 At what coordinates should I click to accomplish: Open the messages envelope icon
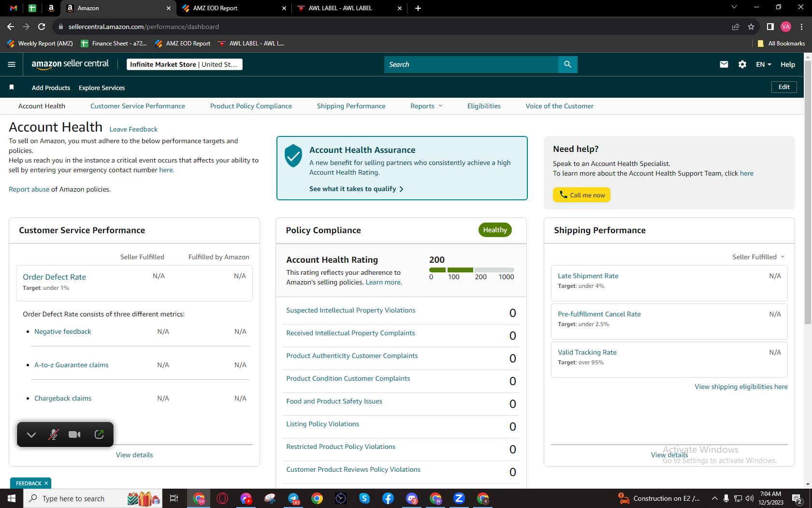[724, 64]
